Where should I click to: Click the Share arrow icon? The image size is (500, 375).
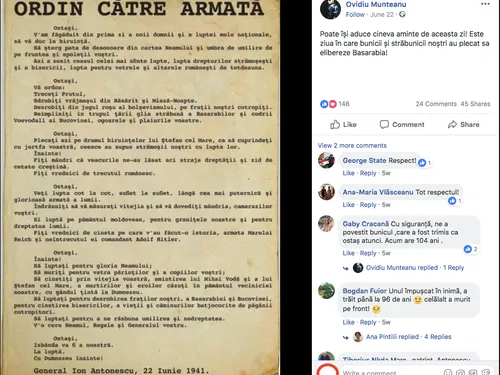click(452, 125)
